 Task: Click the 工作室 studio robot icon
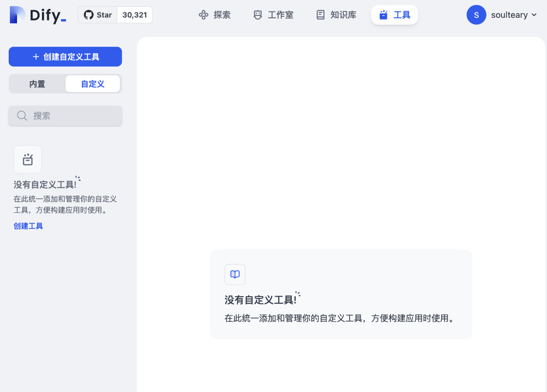[x=258, y=15]
